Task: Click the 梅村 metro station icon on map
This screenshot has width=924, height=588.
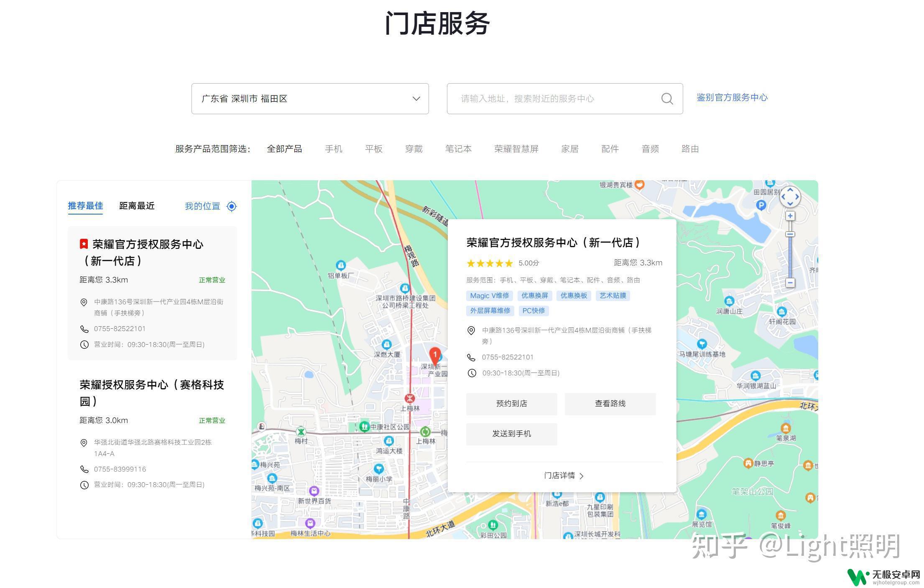Action: click(x=301, y=432)
